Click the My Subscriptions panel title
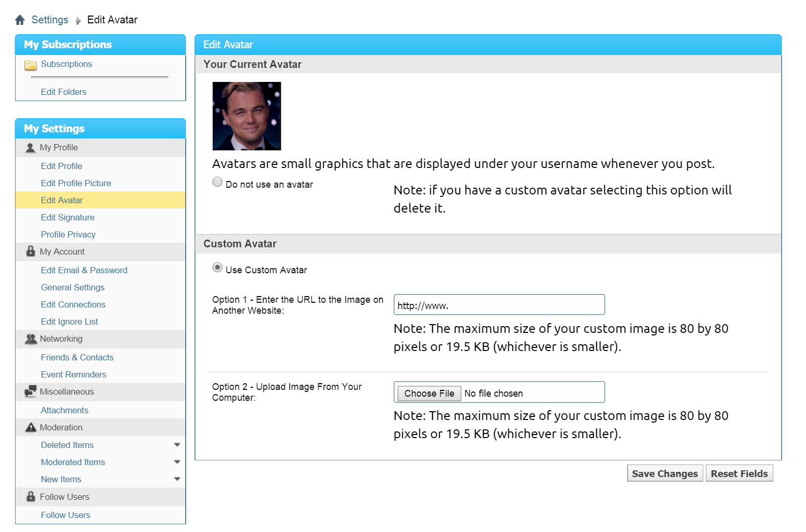This screenshot has height=532, width=806. point(67,45)
